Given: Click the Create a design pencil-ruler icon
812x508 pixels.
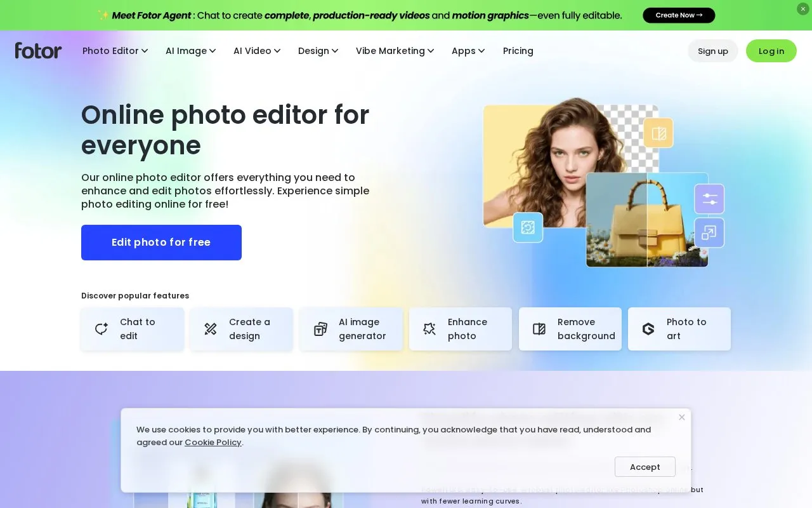Looking at the screenshot, I should click(x=211, y=329).
